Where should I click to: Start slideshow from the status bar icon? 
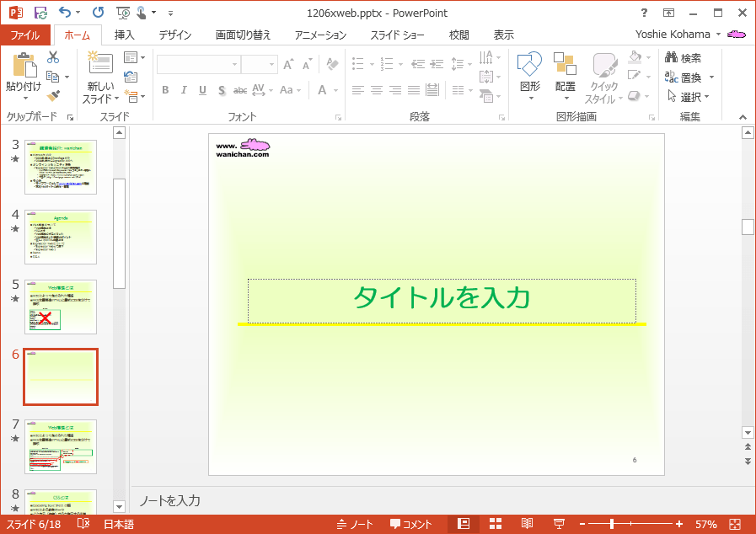click(559, 524)
